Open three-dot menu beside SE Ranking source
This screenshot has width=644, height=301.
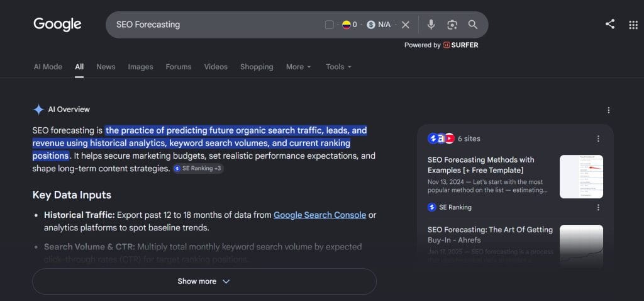[x=599, y=207]
